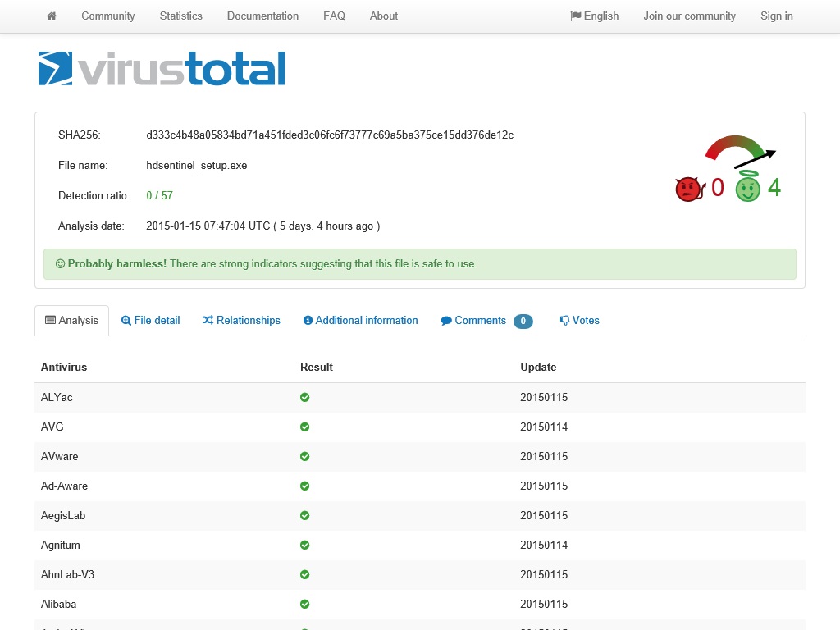Change the language from English

click(595, 16)
